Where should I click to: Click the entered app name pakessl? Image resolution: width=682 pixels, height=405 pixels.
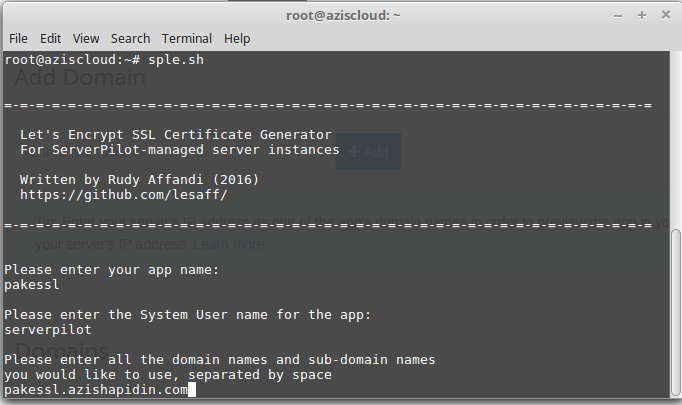(x=33, y=284)
